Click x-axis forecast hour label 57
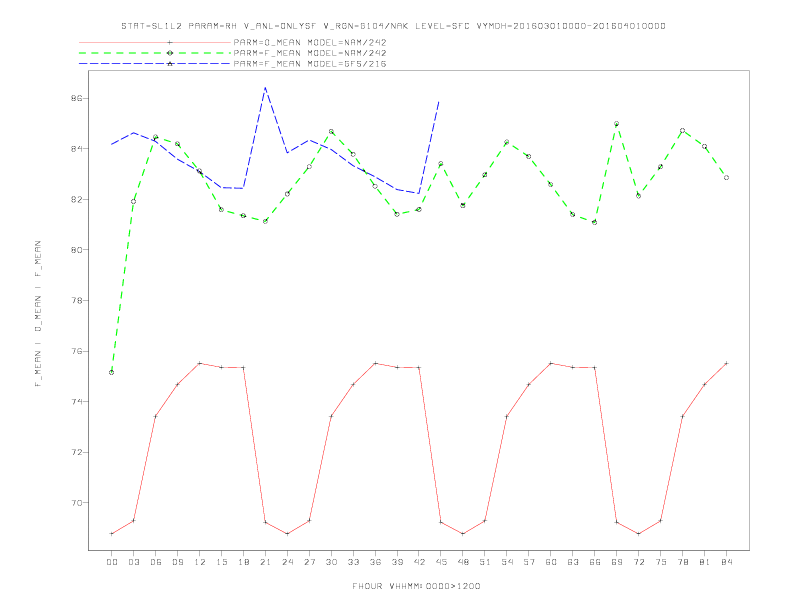The height and width of the screenshot is (612, 792). tap(529, 562)
